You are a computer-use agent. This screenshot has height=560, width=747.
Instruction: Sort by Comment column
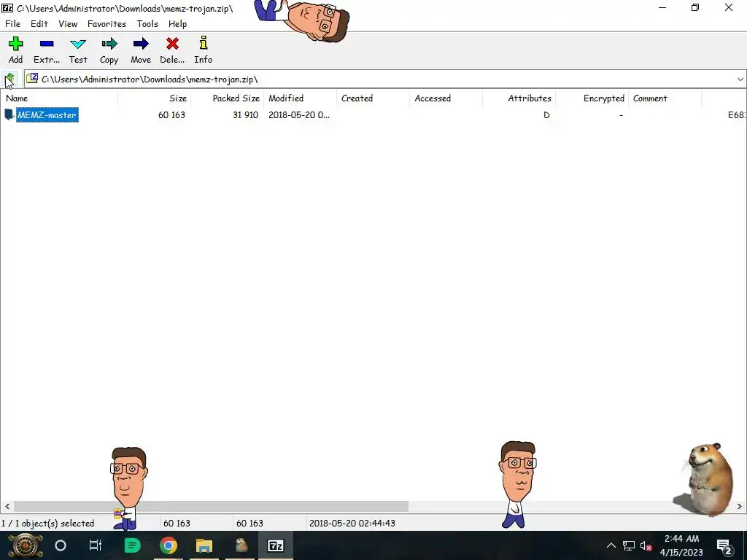pos(665,98)
